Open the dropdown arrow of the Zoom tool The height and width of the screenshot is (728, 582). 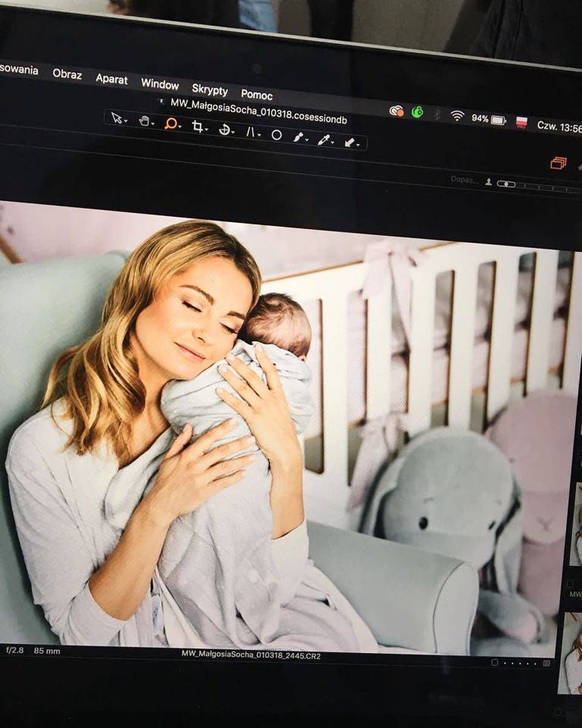click(181, 126)
